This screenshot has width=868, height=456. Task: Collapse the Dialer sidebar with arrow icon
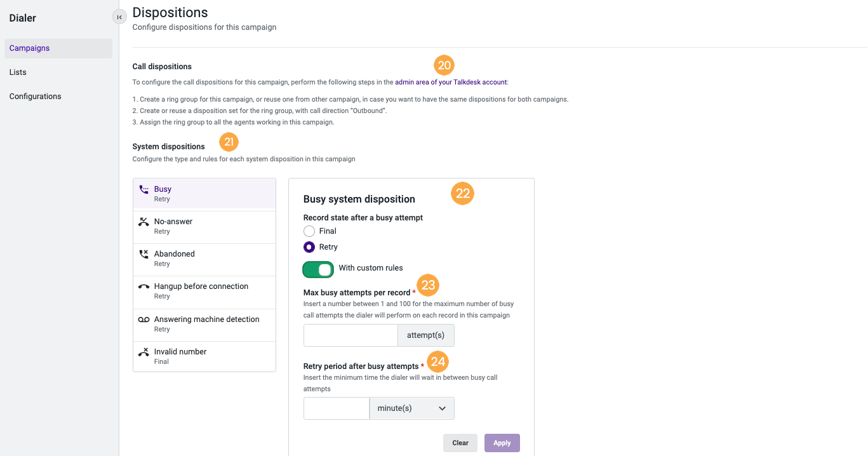119,17
